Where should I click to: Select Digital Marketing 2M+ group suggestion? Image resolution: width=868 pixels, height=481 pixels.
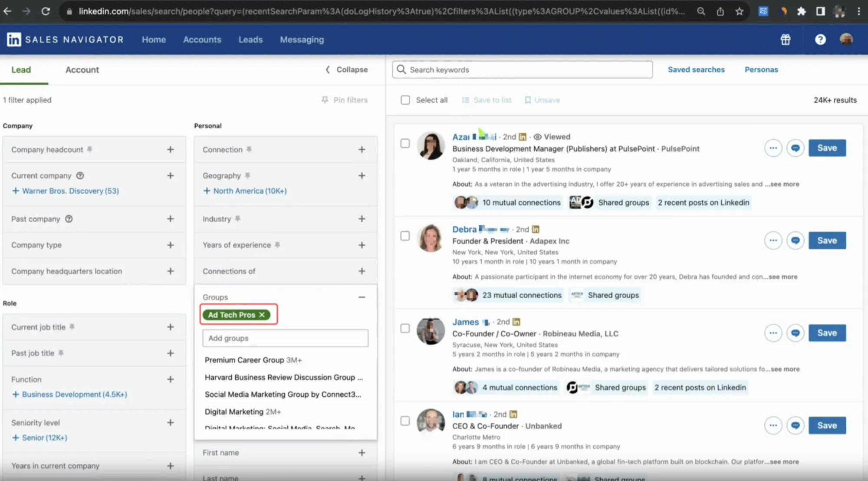tap(243, 412)
